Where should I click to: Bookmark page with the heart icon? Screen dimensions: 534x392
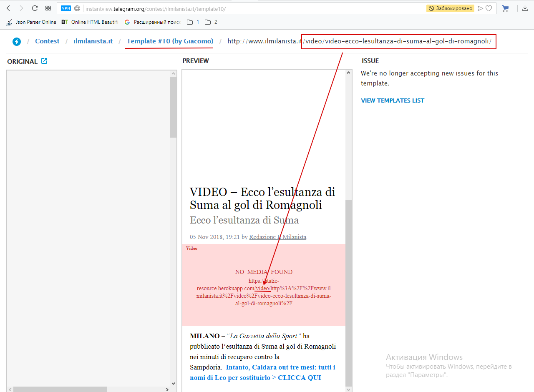pyautogui.click(x=489, y=8)
